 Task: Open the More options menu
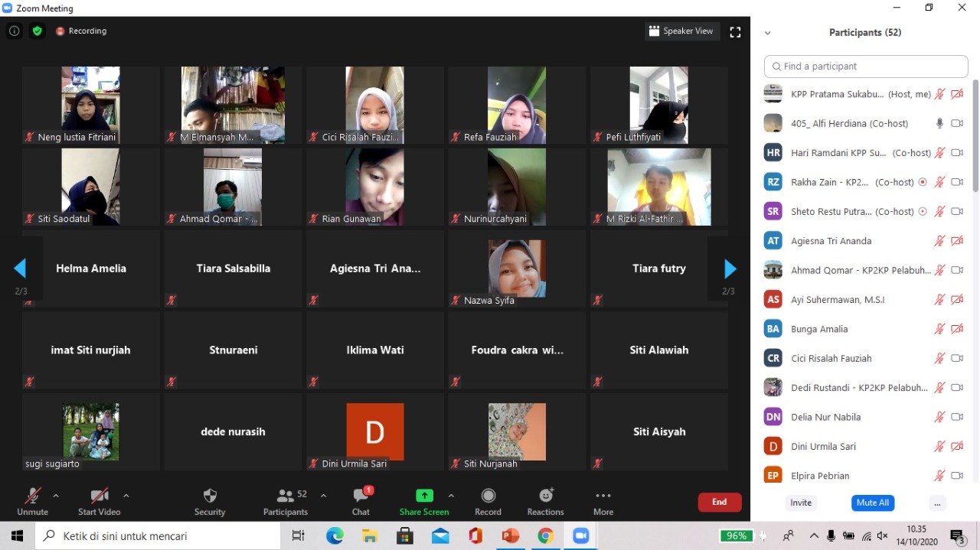click(x=603, y=500)
